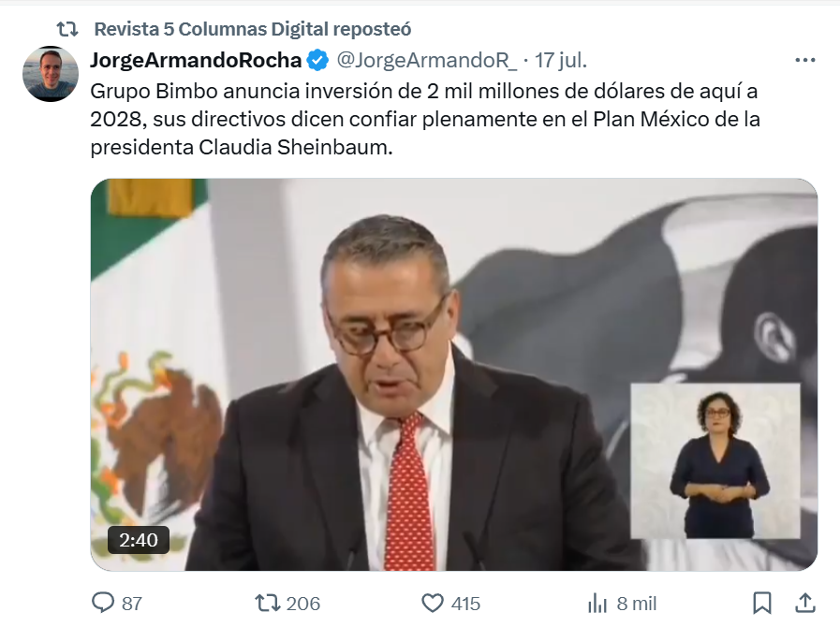This screenshot has height=627, width=840.
Task: Click the reply speech bubble icon
Action: (x=103, y=603)
